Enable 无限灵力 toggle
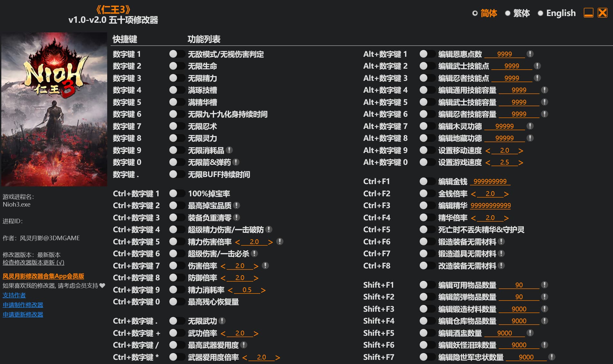This screenshot has height=364, width=613. tap(177, 138)
